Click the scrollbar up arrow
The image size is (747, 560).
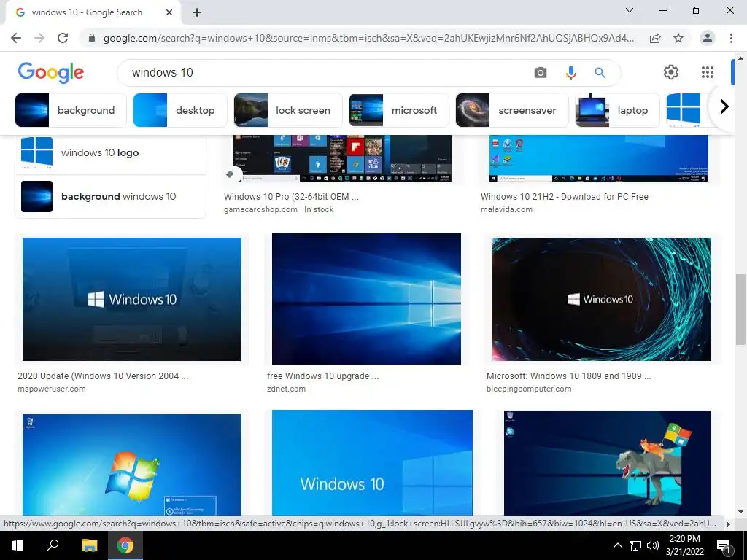pos(740,58)
